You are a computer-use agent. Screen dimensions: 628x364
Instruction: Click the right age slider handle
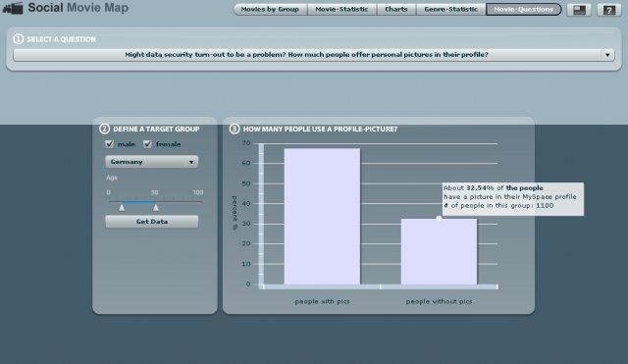pos(156,207)
